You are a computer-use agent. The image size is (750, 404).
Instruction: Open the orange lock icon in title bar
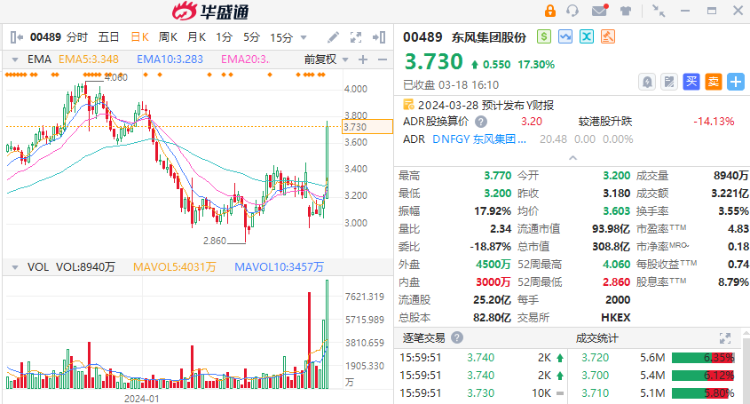550,11
